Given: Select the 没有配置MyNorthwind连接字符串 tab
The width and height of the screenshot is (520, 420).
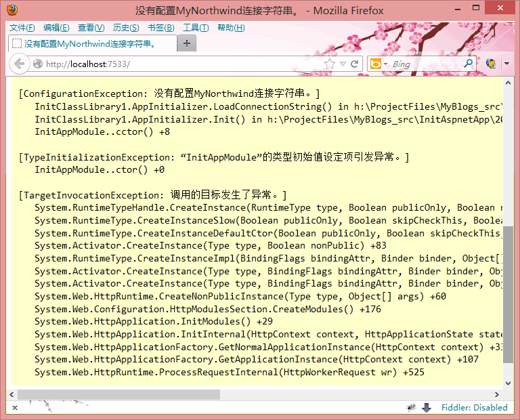Looking at the screenshot, I should [x=93, y=43].
